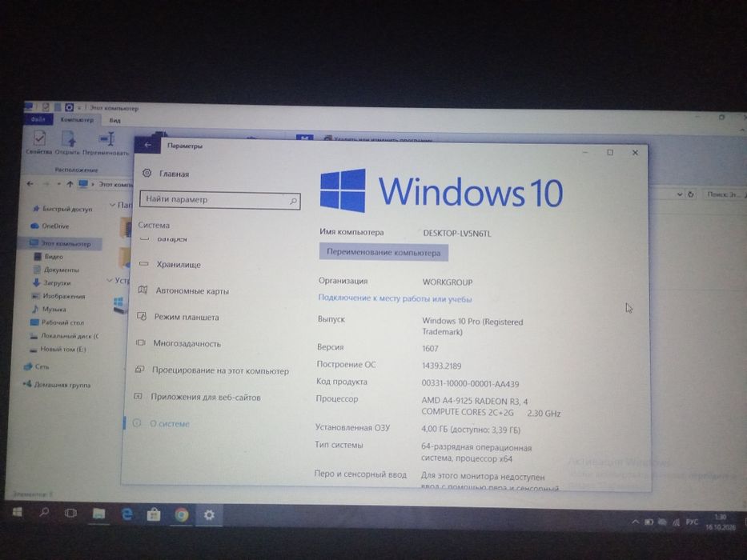Click the Режим планшета tablet icon
The height and width of the screenshot is (560, 747).
[x=142, y=316]
